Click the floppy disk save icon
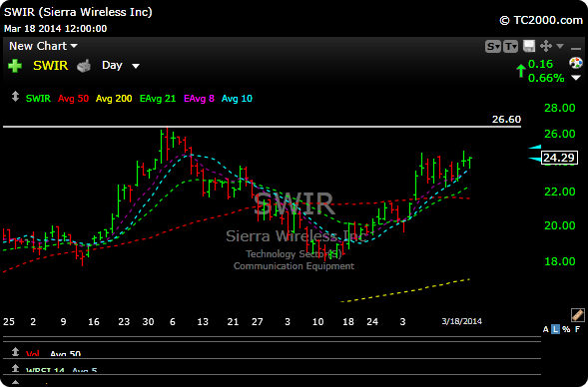The height and width of the screenshot is (387, 588). pos(529,46)
